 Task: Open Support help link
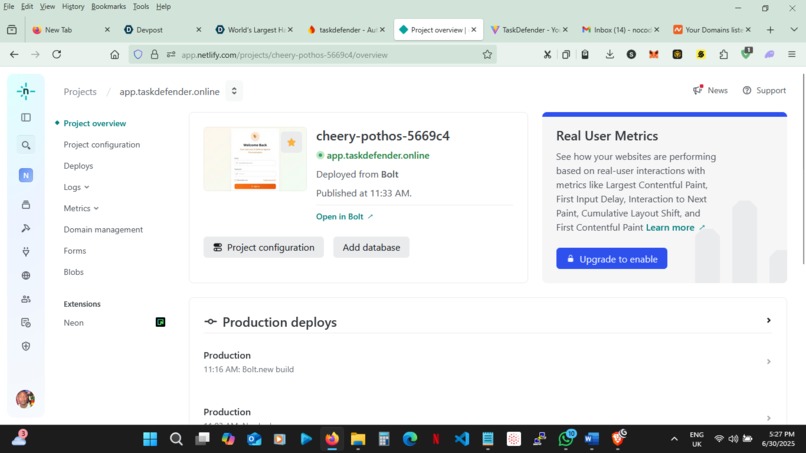pos(764,90)
